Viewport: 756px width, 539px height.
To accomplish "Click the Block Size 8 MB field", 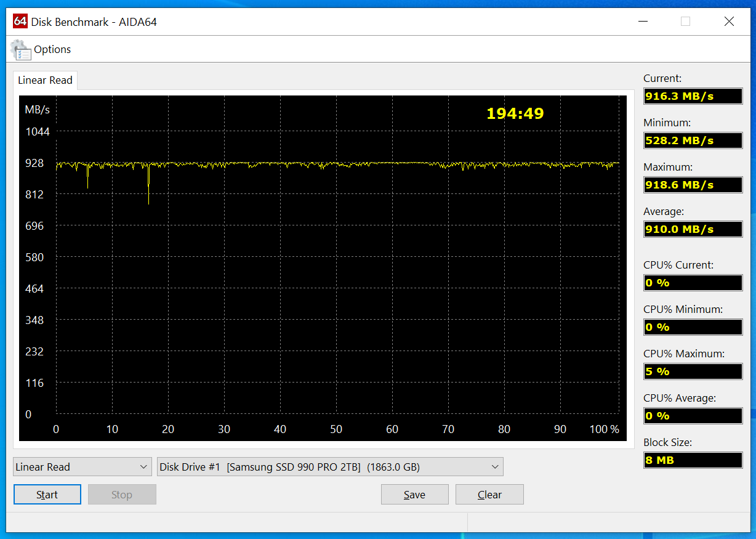I will (693, 460).
